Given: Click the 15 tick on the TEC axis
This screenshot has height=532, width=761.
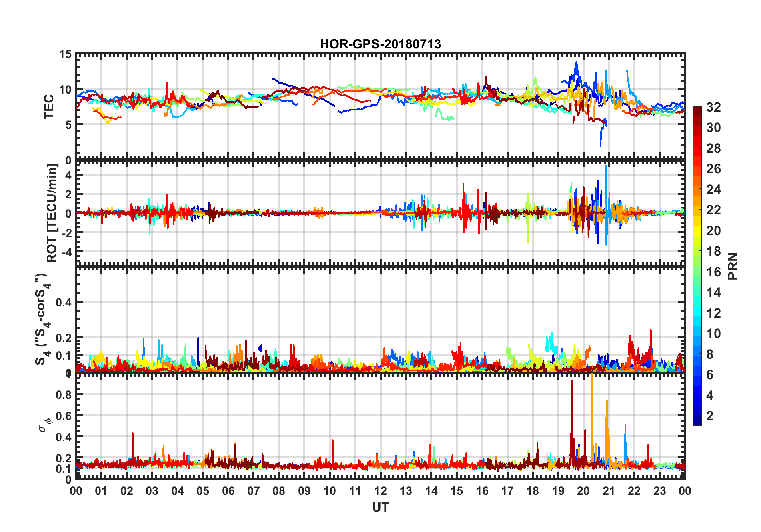Looking at the screenshot, I should (66, 54).
